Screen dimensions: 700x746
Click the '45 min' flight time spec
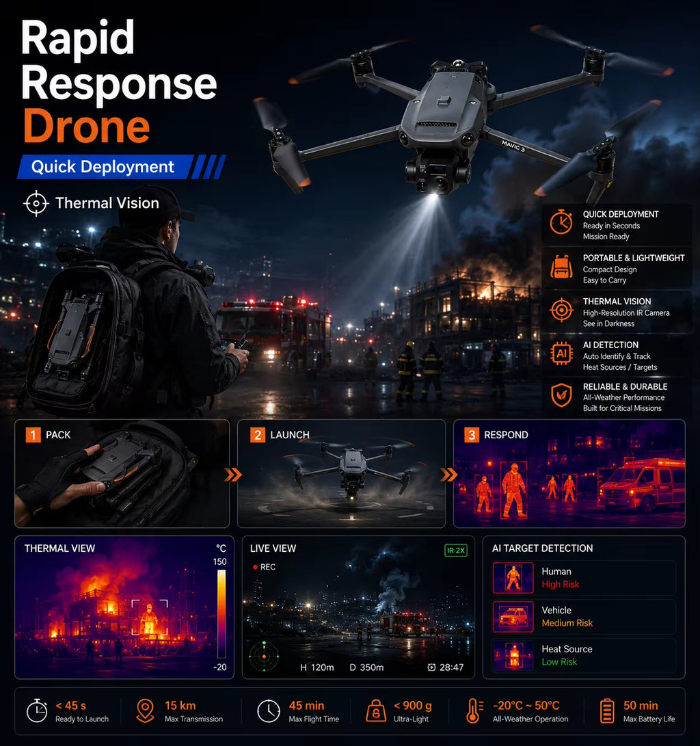pyautogui.click(x=306, y=706)
